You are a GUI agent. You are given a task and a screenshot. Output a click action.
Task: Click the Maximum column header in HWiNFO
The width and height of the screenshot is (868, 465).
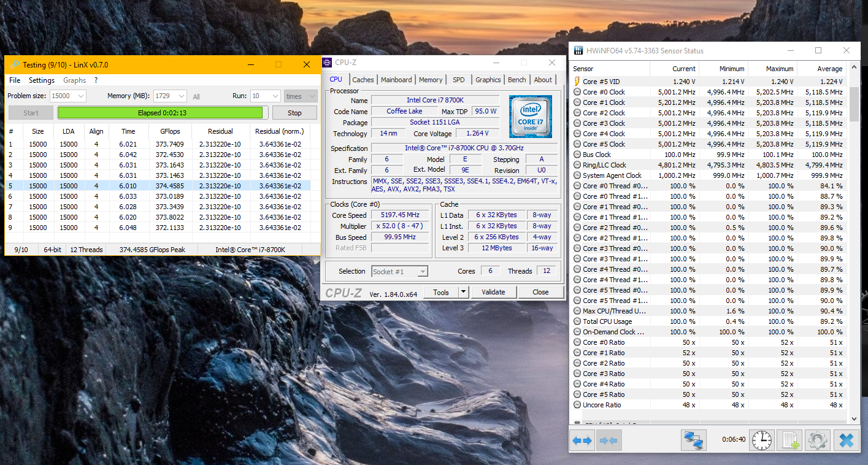(x=772, y=69)
